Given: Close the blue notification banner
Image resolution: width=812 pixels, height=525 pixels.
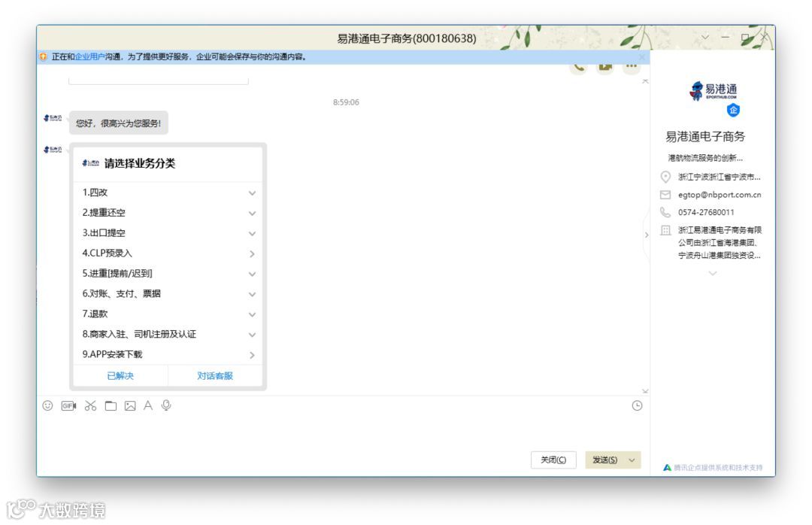Looking at the screenshot, I should pyautogui.click(x=642, y=57).
